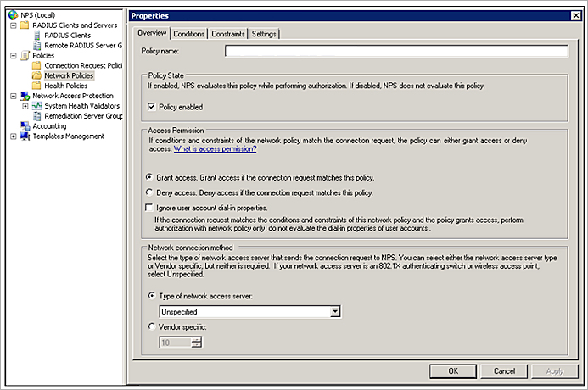Open 'What is access permission?' link
Viewport: 588px width, 390px height.
(216, 148)
